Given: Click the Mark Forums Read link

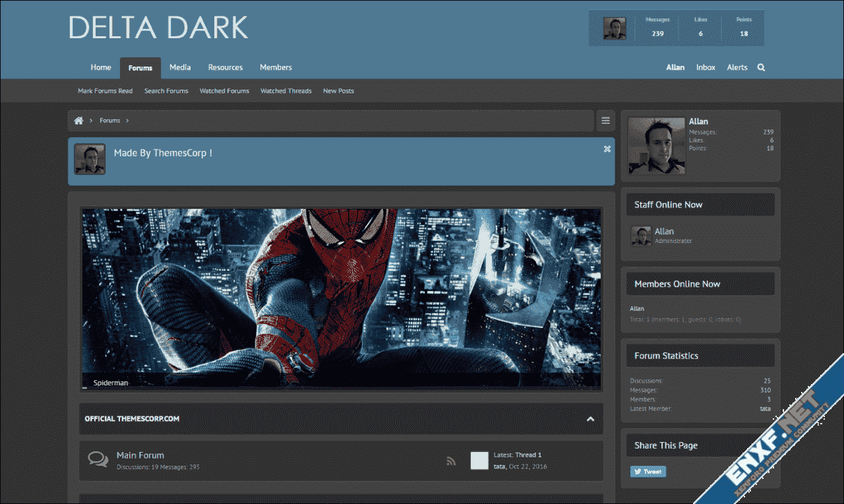Looking at the screenshot, I should tap(105, 91).
